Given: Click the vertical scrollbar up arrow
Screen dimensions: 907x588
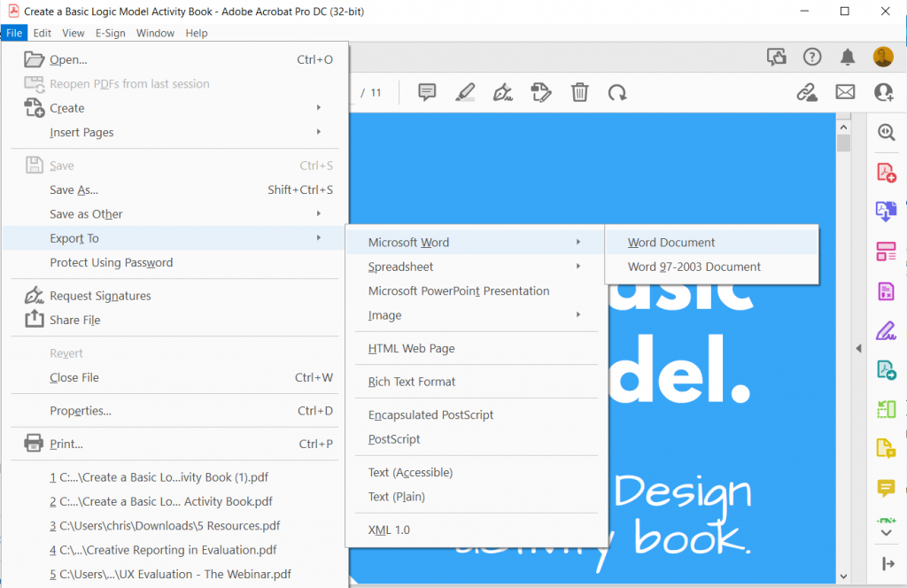Looking at the screenshot, I should [843, 124].
